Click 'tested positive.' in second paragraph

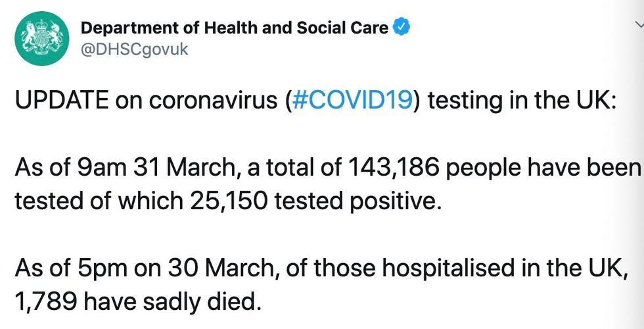(356, 202)
